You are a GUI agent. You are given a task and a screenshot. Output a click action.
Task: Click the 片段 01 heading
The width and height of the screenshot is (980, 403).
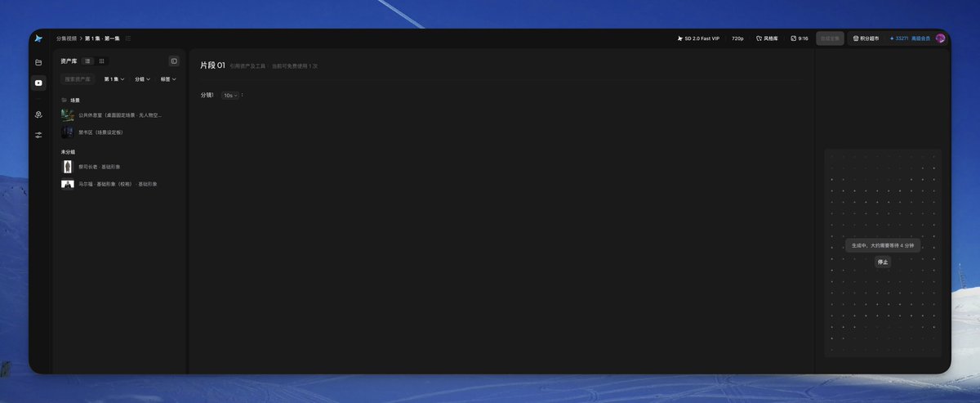click(x=212, y=65)
